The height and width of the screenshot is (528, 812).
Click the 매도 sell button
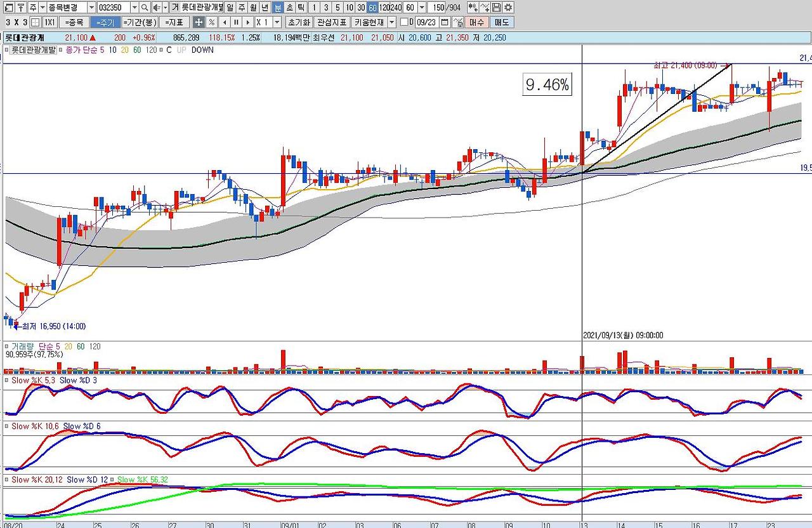click(502, 22)
